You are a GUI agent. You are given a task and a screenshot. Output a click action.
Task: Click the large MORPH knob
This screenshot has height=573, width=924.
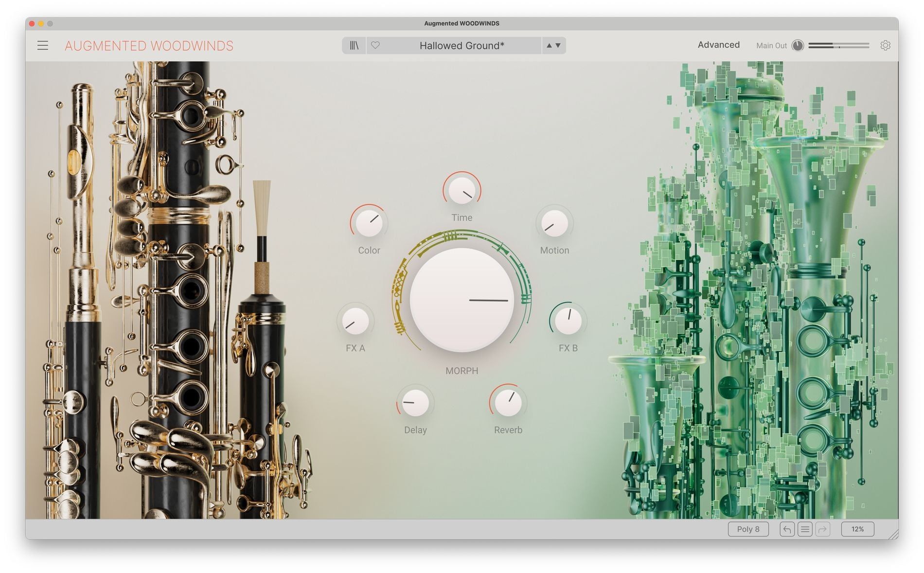tap(462, 300)
